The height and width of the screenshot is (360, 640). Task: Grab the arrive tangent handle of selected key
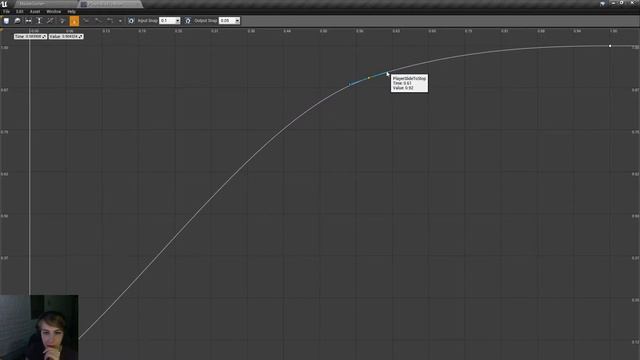point(350,84)
